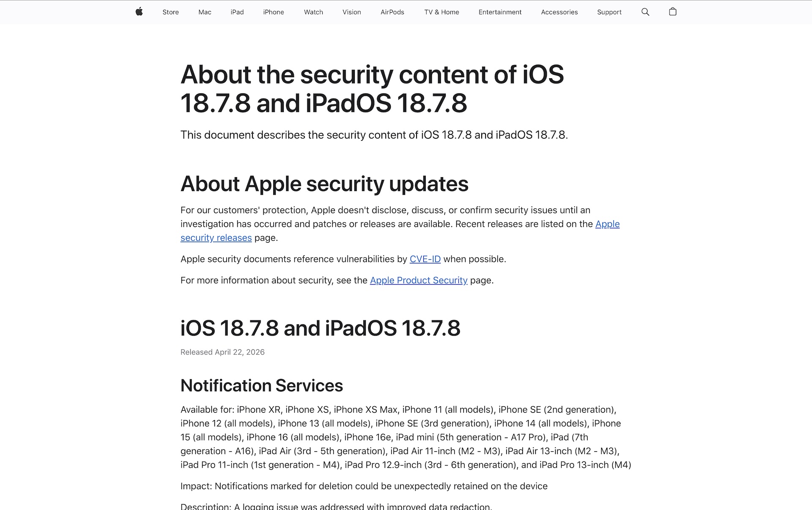
Task: Go to the Mac menu item
Action: coord(205,12)
